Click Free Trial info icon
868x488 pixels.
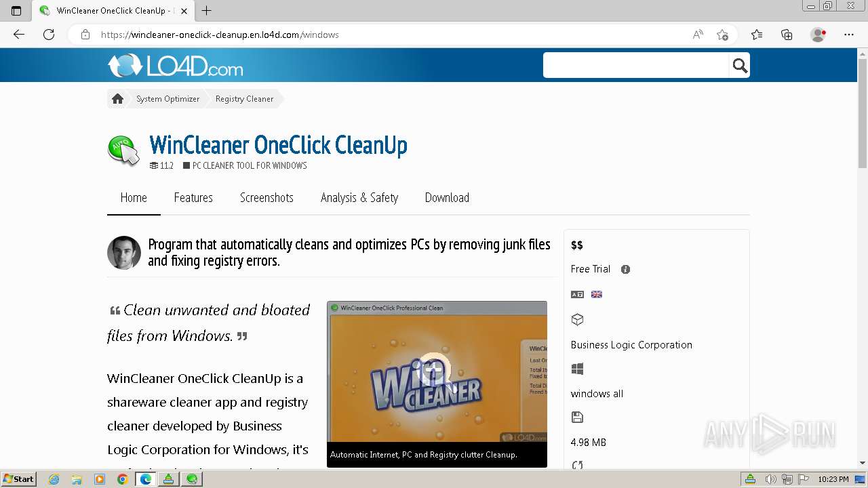(625, 269)
